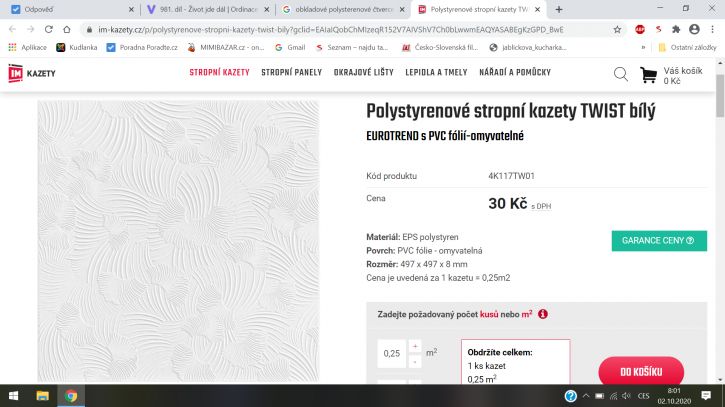
Task: Click the info icon beside m²
Action: tap(543, 314)
